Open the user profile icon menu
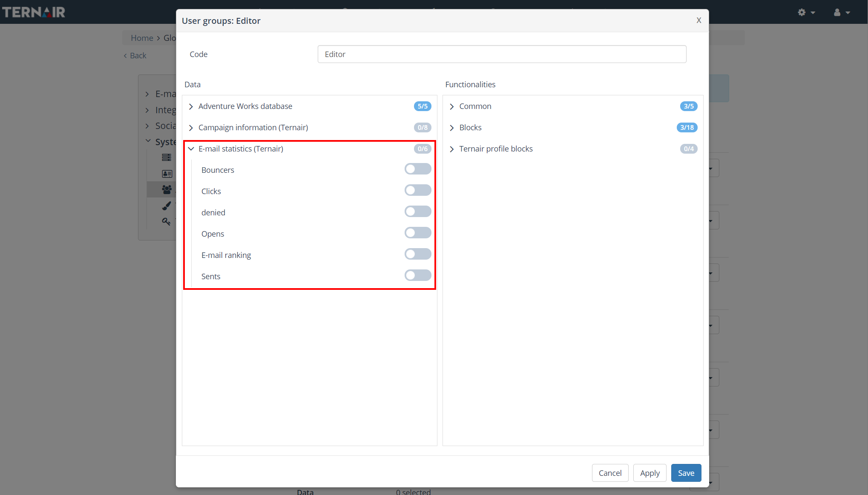 point(841,12)
